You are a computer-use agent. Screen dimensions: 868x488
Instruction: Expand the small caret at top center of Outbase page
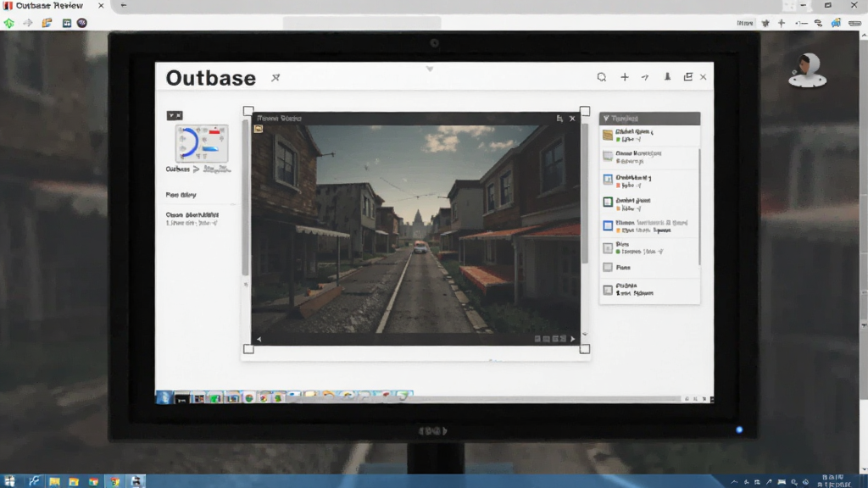click(430, 69)
